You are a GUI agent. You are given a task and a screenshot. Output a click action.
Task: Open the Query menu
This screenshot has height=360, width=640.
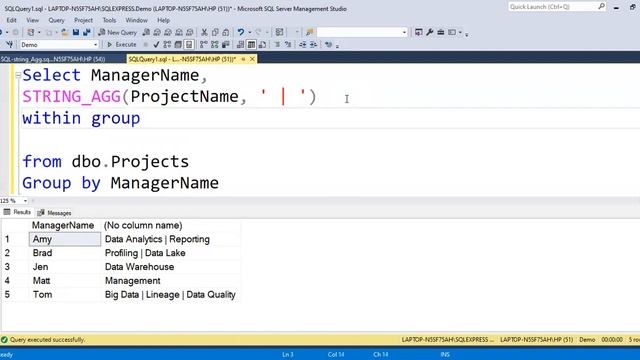tap(56, 20)
